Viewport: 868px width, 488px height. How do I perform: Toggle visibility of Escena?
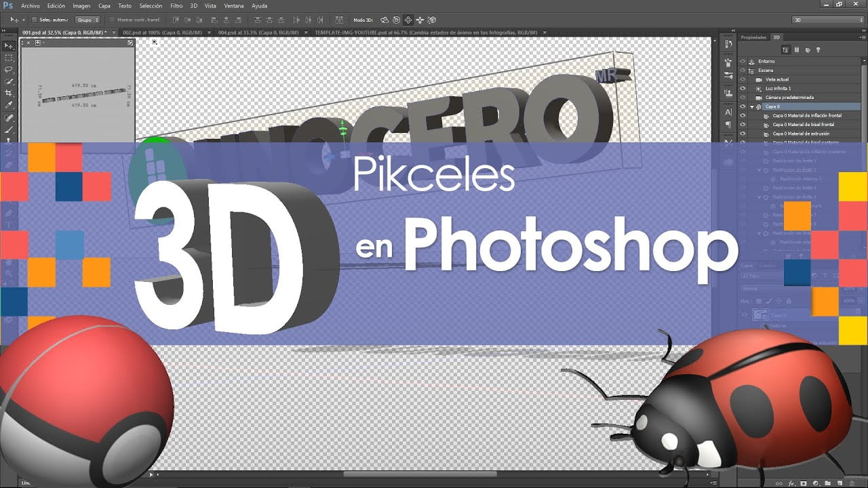point(743,70)
